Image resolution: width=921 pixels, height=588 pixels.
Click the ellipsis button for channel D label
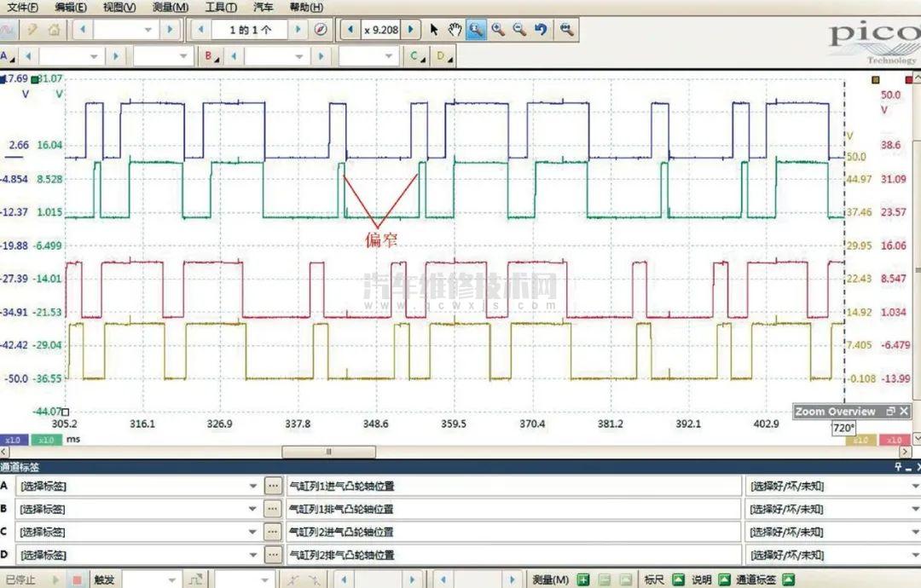(x=273, y=555)
